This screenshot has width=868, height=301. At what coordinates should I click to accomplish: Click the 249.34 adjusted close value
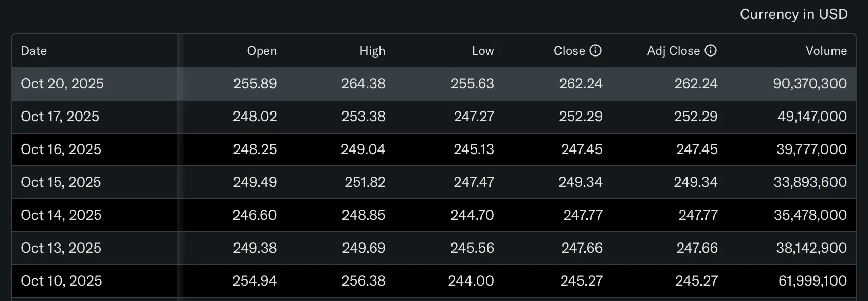coord(696,182)
